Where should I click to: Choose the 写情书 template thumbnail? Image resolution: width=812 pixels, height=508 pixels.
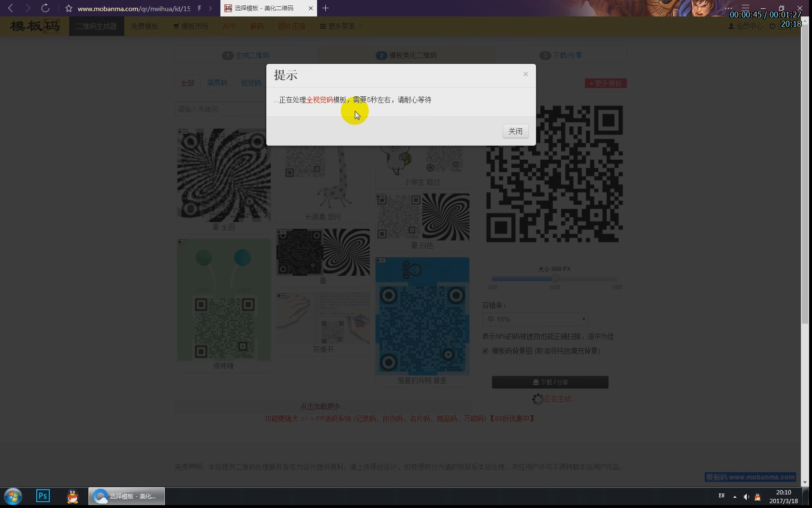323,318
